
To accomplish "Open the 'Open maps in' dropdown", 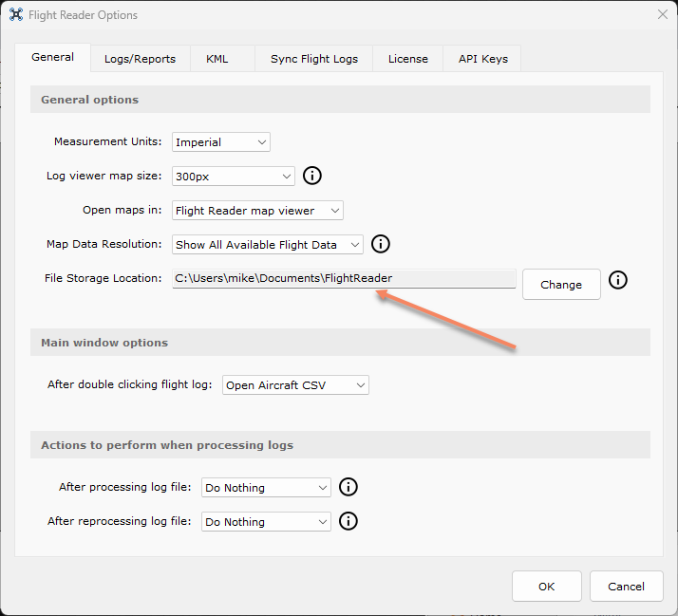I will coord(257,211).
